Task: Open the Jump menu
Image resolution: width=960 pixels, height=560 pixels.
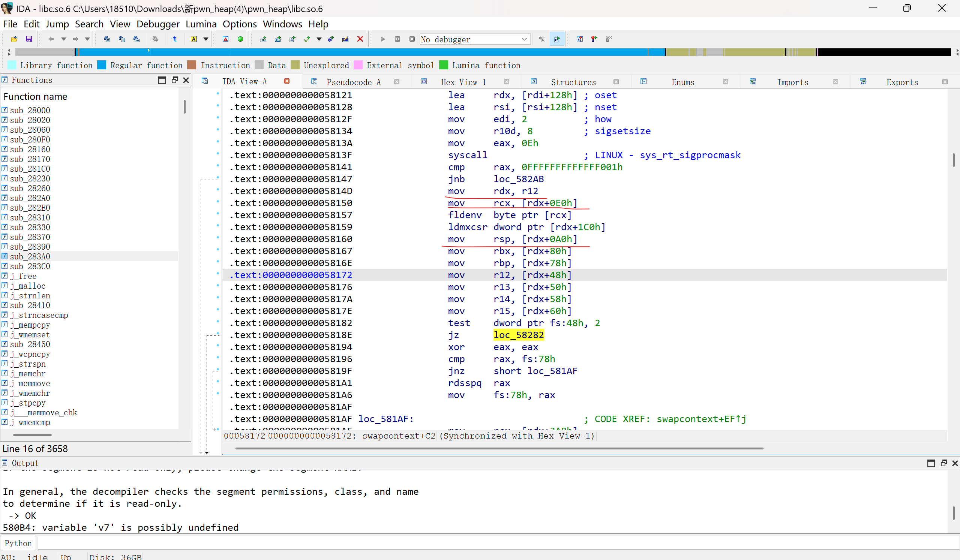Action: 57,24
